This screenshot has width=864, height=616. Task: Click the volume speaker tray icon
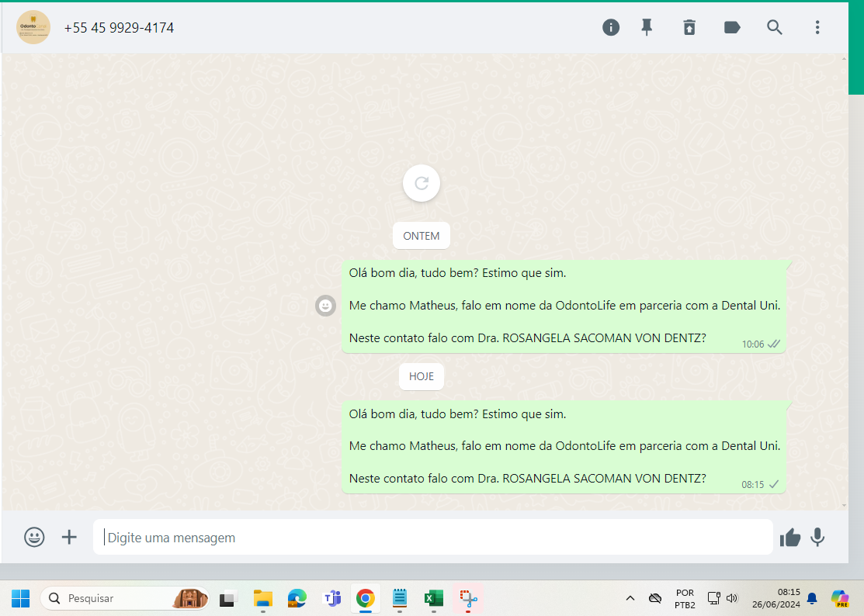coord(732,598)
